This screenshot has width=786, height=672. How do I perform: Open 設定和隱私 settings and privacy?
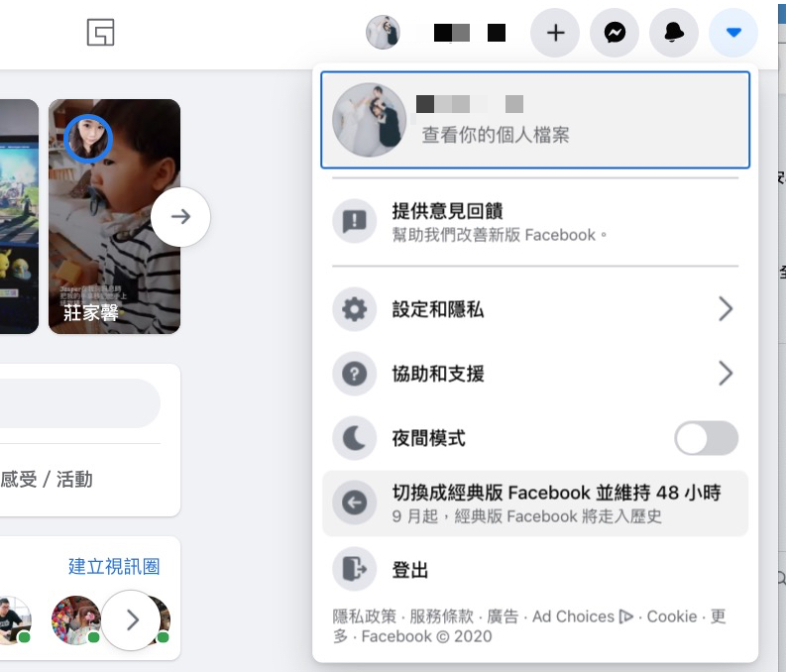535,309
